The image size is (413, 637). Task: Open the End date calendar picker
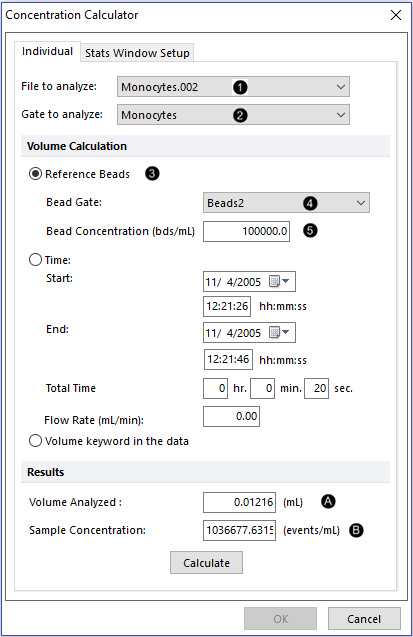click(x=279, y=332)
